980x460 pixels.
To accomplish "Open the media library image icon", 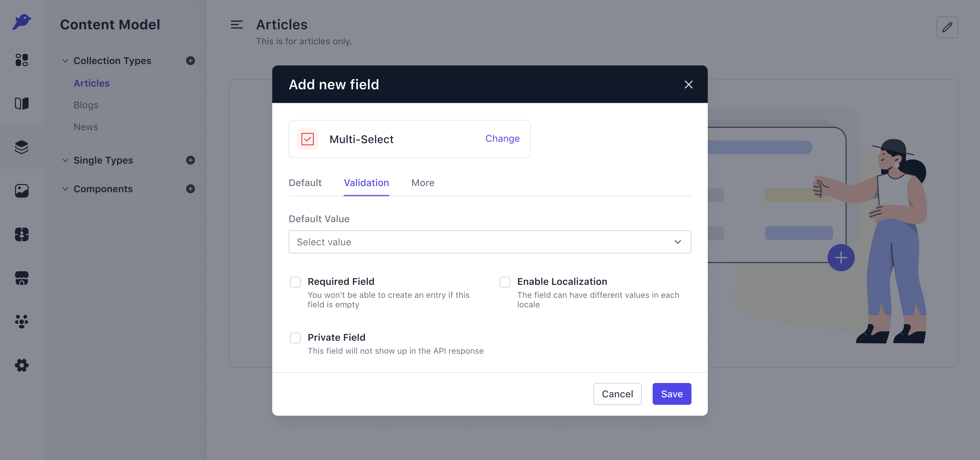I will pos(22,191).
